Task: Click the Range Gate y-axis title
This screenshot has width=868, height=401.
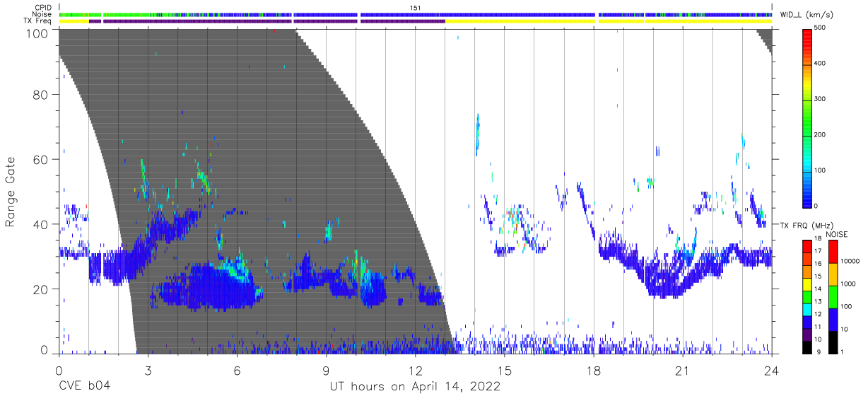Action: [11, 191]
